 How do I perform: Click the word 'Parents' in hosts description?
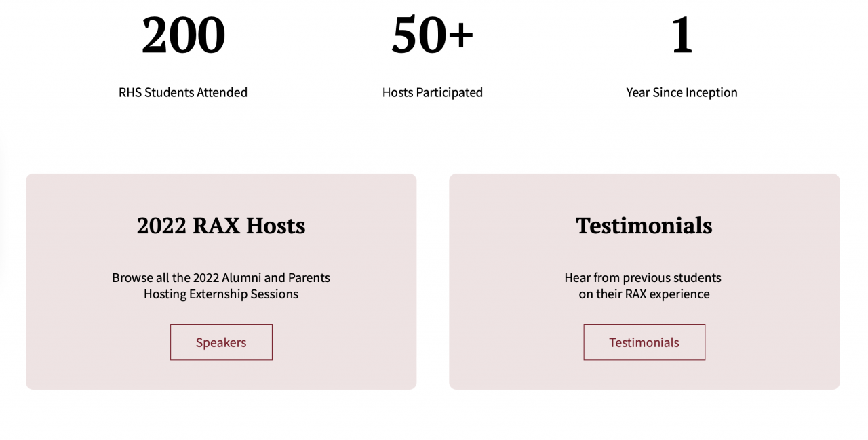click(309, 277)
